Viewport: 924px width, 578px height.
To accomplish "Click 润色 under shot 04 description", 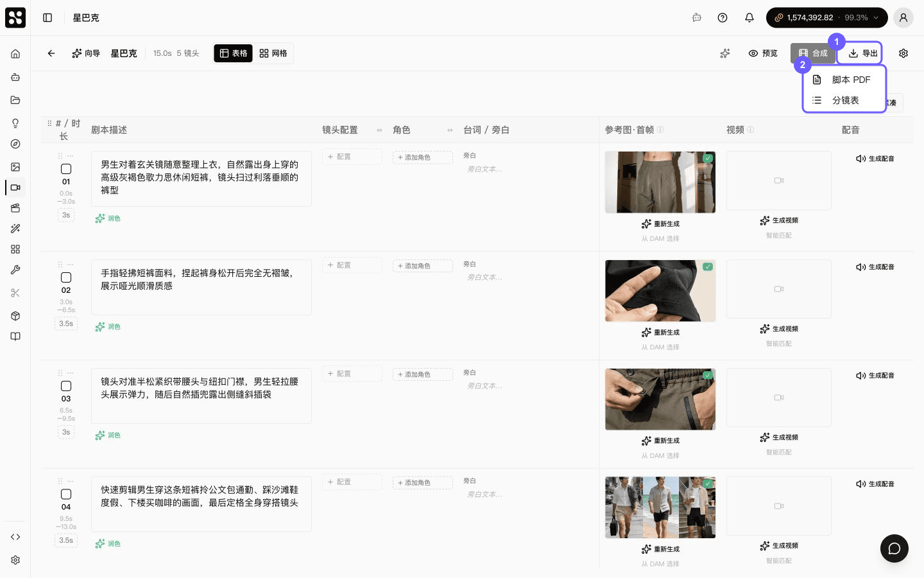I will pyautogui.click(x=108, y=544).
